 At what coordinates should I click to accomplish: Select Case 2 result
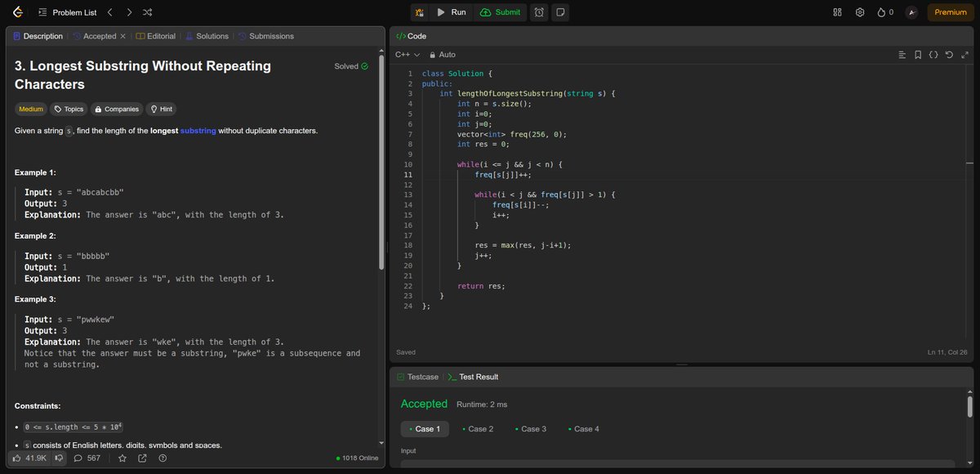[477, 429]
